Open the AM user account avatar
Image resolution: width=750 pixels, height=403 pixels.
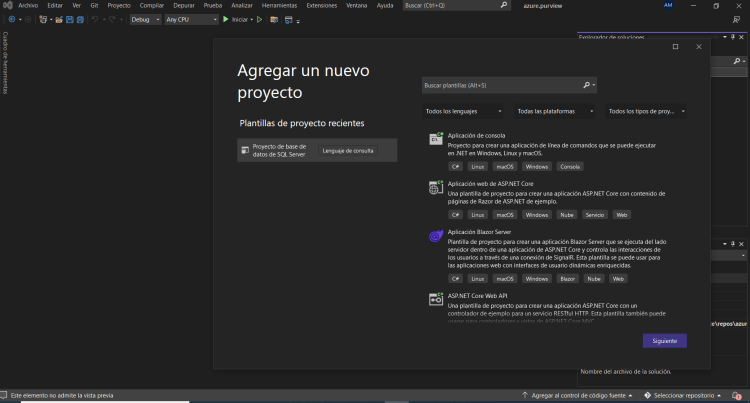point(668,6)
